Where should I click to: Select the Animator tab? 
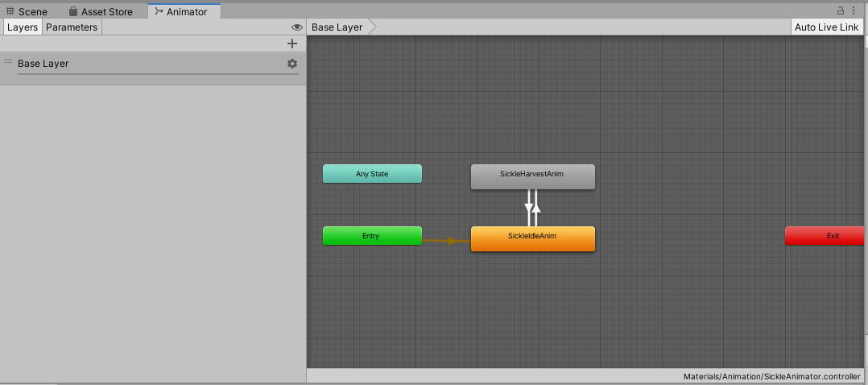[184, 11]
